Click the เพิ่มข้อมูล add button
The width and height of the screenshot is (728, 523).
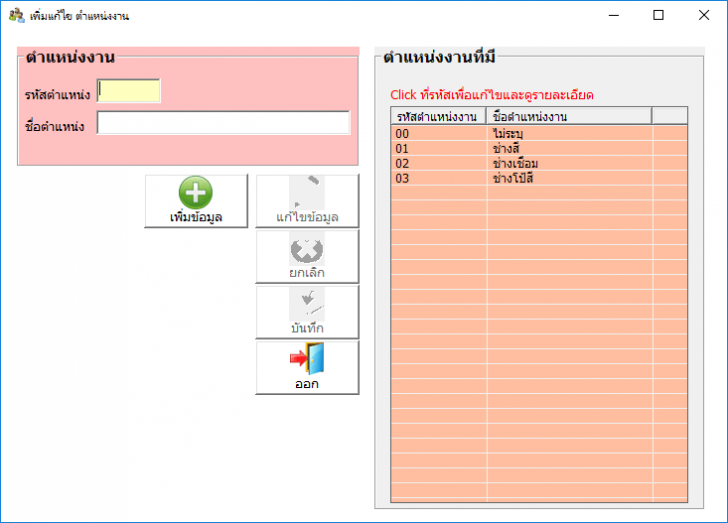[196, 201]
